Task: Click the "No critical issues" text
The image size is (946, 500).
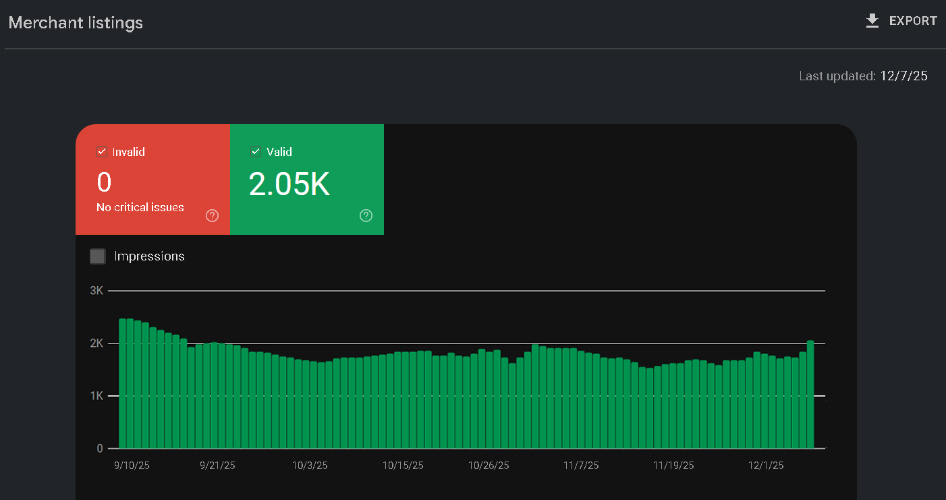Action: click(x=140, y=207)
